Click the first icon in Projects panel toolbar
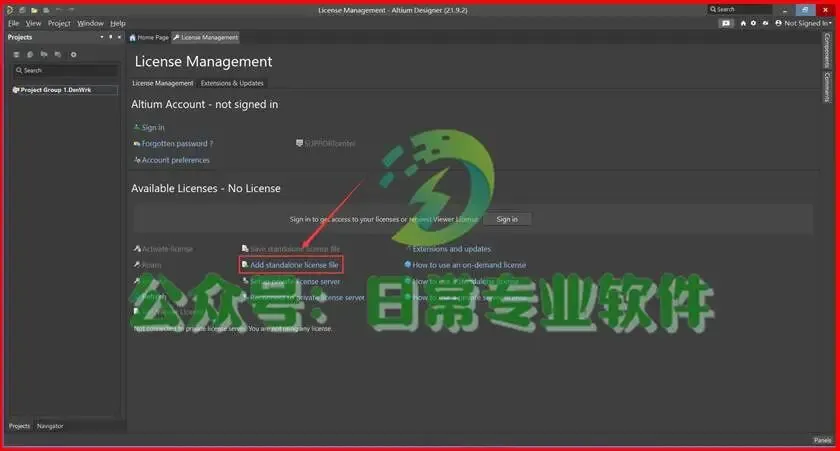The image size is (840, 451). coord(17,54)
